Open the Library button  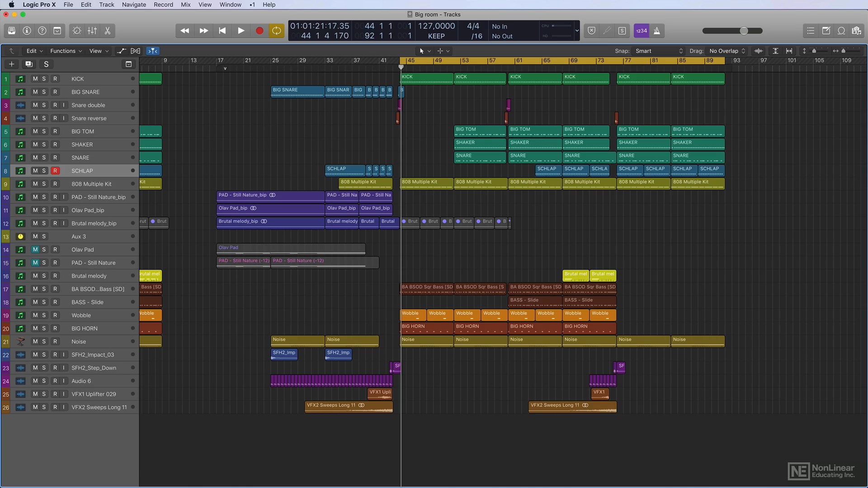click(x=12, y=31)
